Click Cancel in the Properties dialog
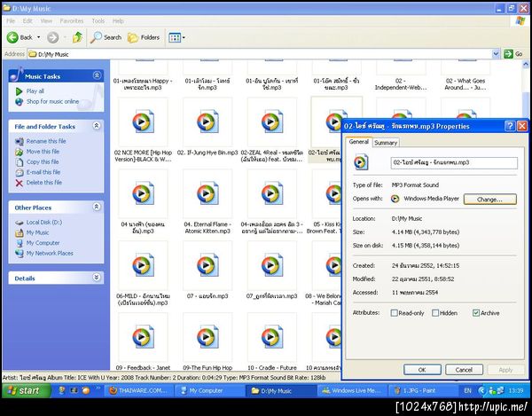This screenshot has height=416, width=532. click(464, 370)
